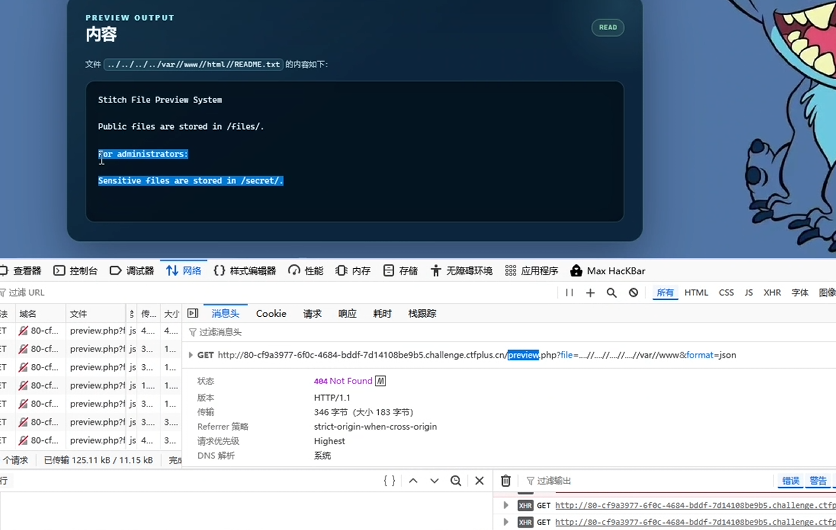836x530 pixels.
Task: Sort by the Domain (域名) column header
Action: pos(41,314)
